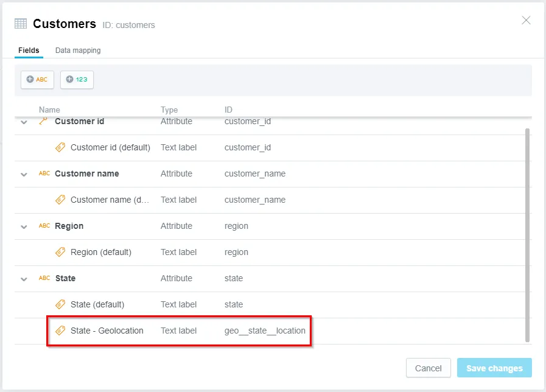This screenshot has height=392, width=546.
Task: Collapse the State attribute group
Action: [x=24, y=278]
